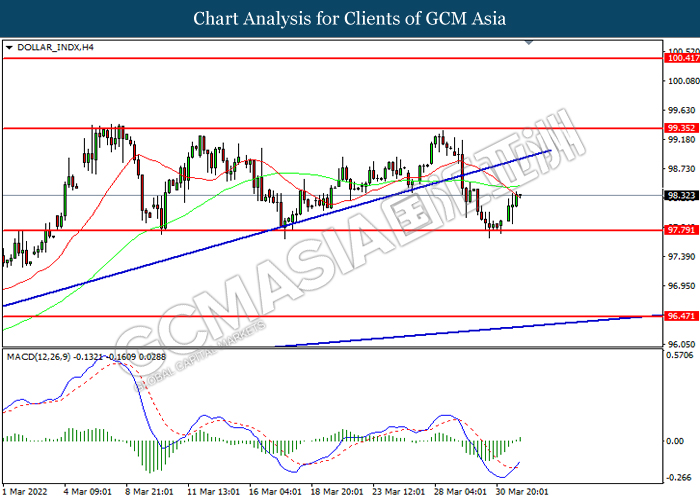The height and width of the screenshot is (500, 700).
Task: Click the 96.950 price axis value
Action: (681, 286)
